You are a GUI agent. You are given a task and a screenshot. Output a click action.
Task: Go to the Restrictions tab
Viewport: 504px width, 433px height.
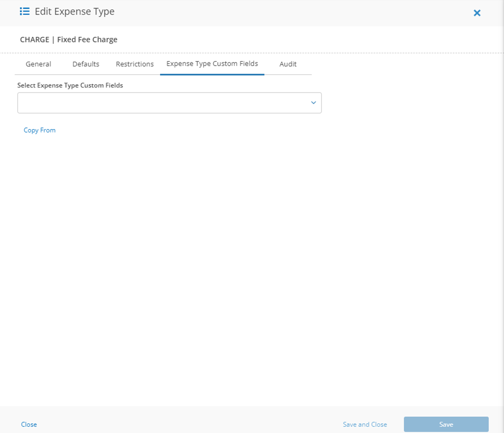(135, 64)
